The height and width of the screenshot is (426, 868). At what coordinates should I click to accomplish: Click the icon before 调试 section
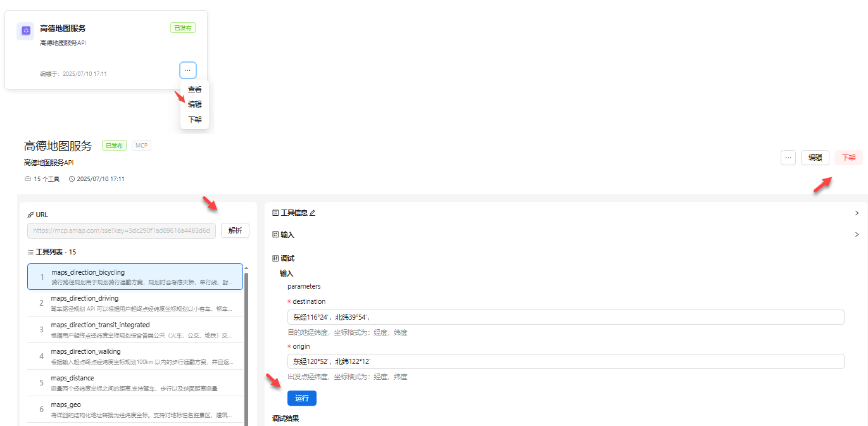(x=275, y=258)
